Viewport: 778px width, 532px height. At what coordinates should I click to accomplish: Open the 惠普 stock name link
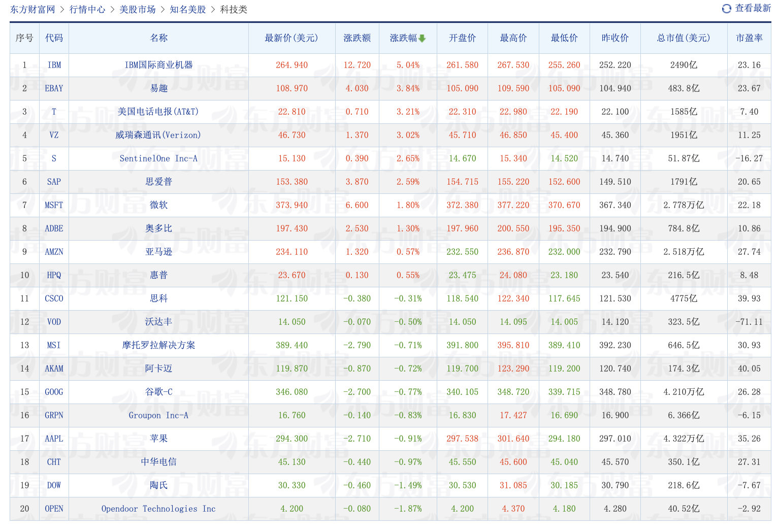tap(159, 275)
